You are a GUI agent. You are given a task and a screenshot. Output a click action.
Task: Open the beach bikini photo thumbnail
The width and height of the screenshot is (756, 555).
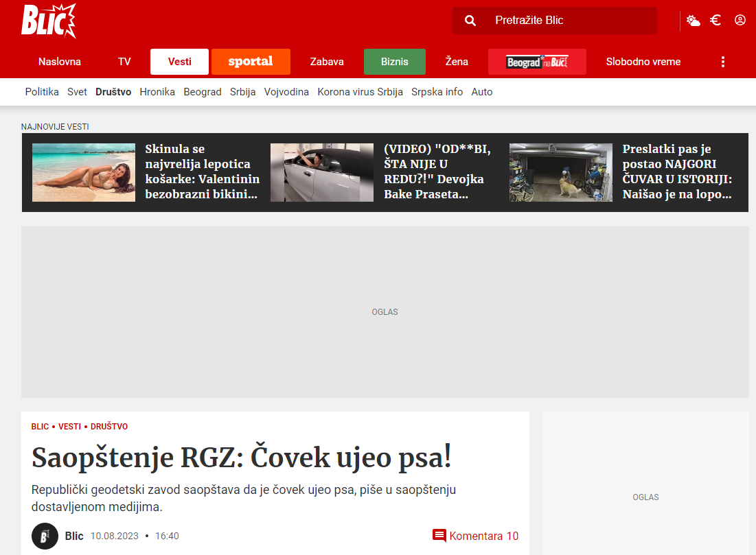[x=84, y=172]
